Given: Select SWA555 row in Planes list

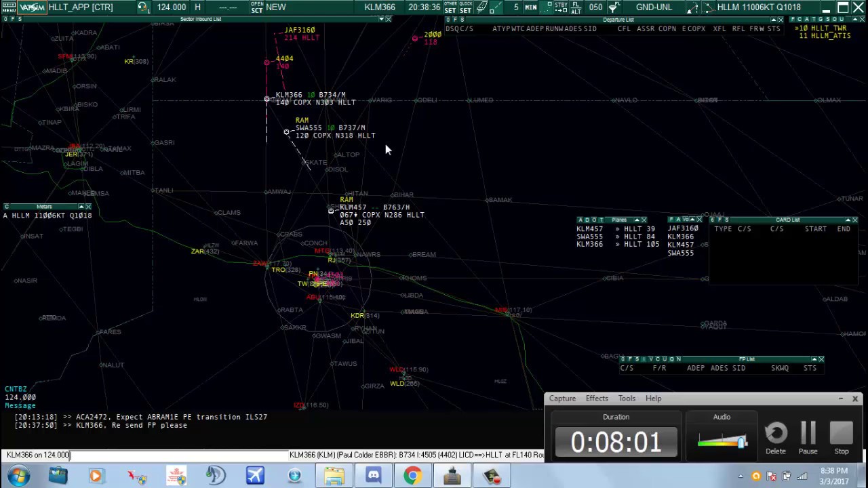Looking at the screenshot, I should tap(616, 237).
